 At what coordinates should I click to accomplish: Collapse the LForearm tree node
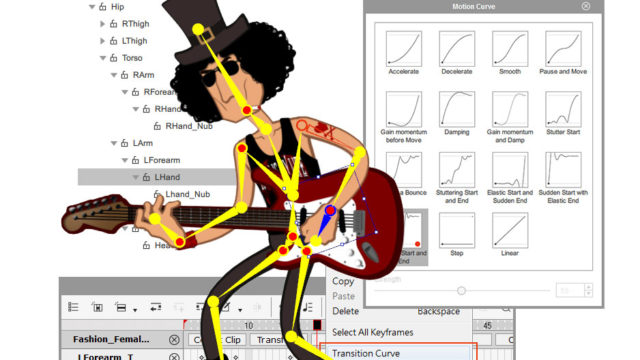(x=125, y=160)
